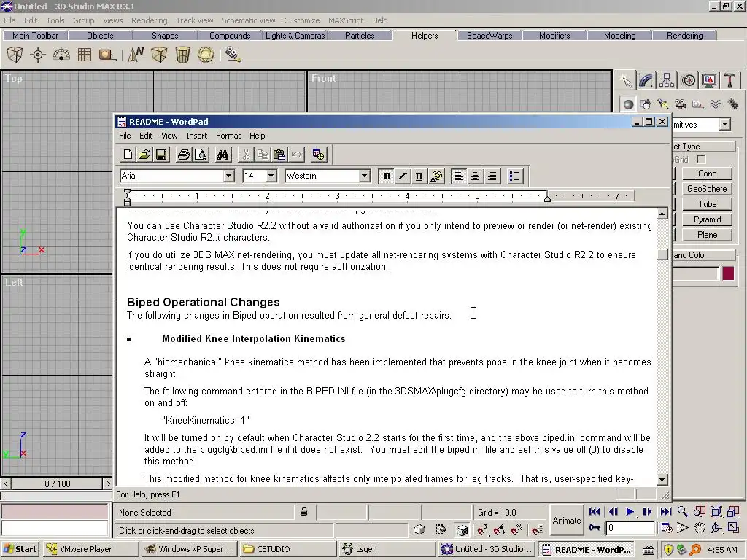Open the Track View menu

point(194,20)
